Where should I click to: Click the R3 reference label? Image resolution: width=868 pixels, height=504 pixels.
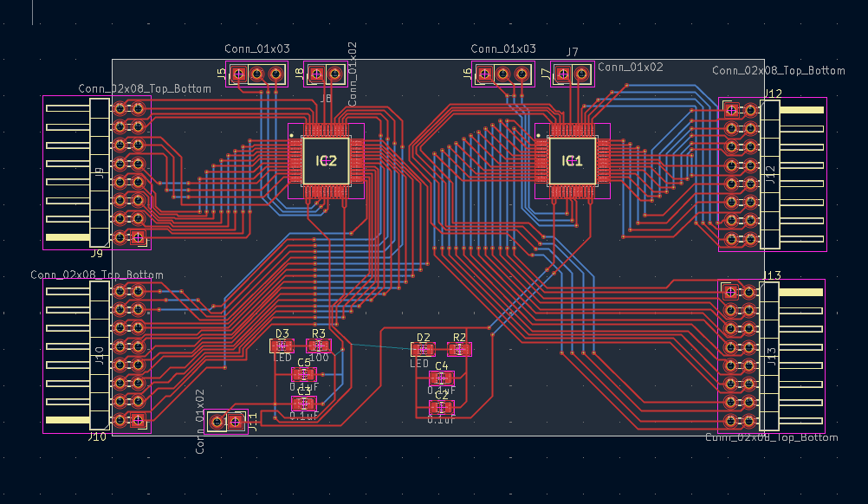319,333
